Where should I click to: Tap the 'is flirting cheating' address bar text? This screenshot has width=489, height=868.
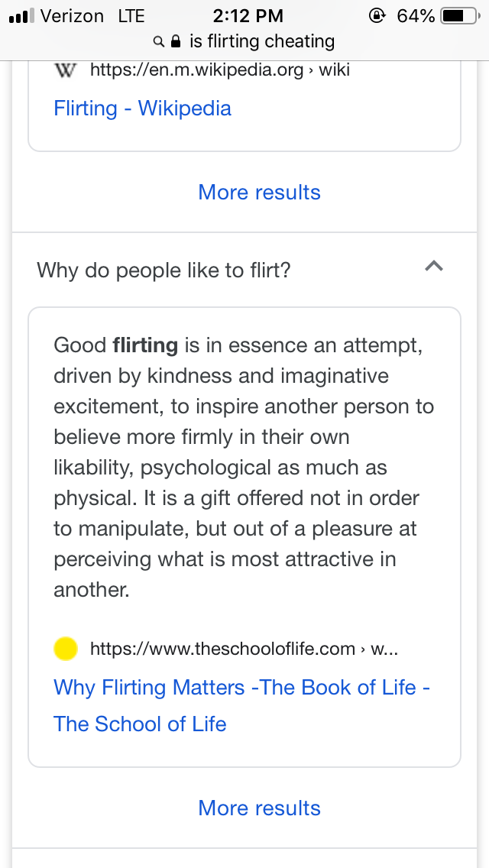(261, 41)
